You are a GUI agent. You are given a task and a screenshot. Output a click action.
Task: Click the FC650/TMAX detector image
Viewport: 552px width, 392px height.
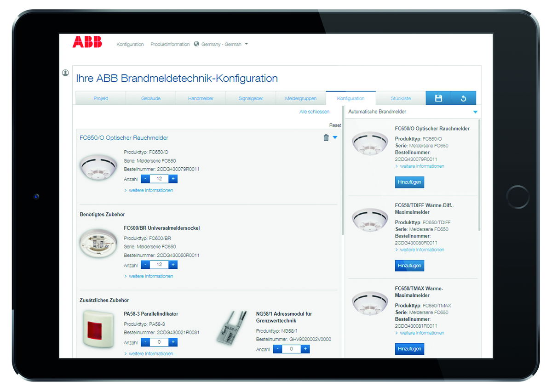pos(370,303)
